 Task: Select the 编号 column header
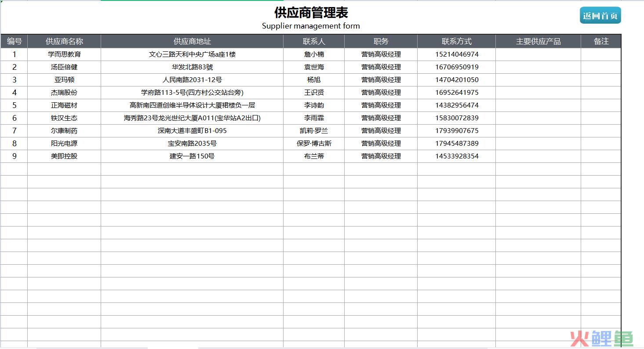[x=14, y=41]
